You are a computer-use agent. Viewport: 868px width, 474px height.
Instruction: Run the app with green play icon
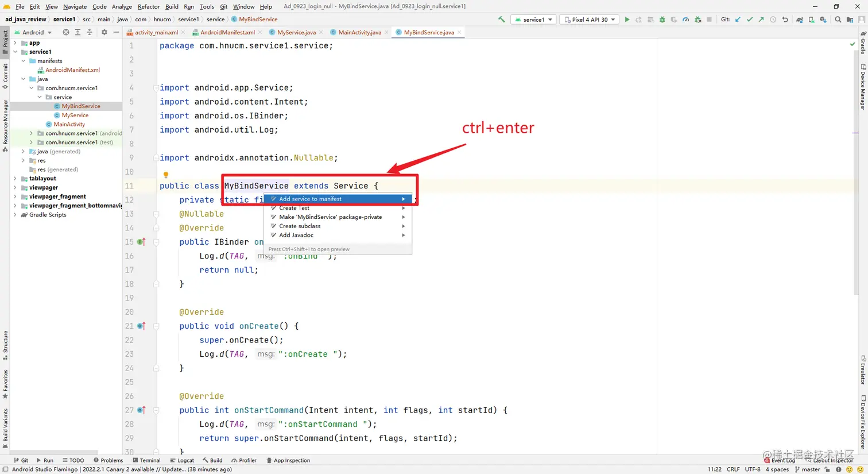[x=627, y=20]
